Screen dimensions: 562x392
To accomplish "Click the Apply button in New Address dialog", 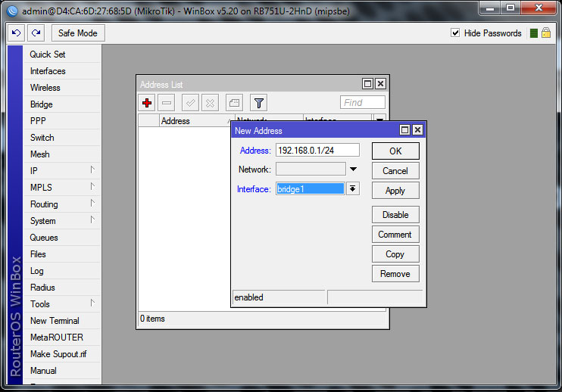I will (395, 191).
